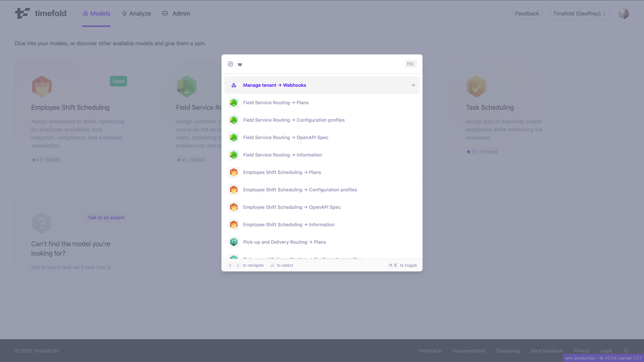Open the Legal footer link
The height and width of the screenshot is (362, 644).
point(606,351)
